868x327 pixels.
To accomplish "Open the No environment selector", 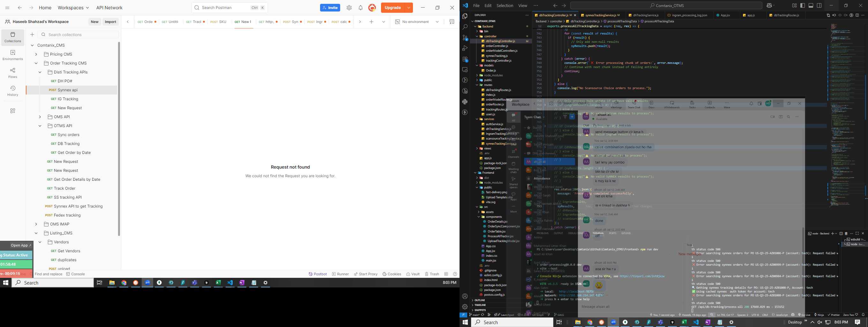I will pyautogui.click(x=416, y=22).
